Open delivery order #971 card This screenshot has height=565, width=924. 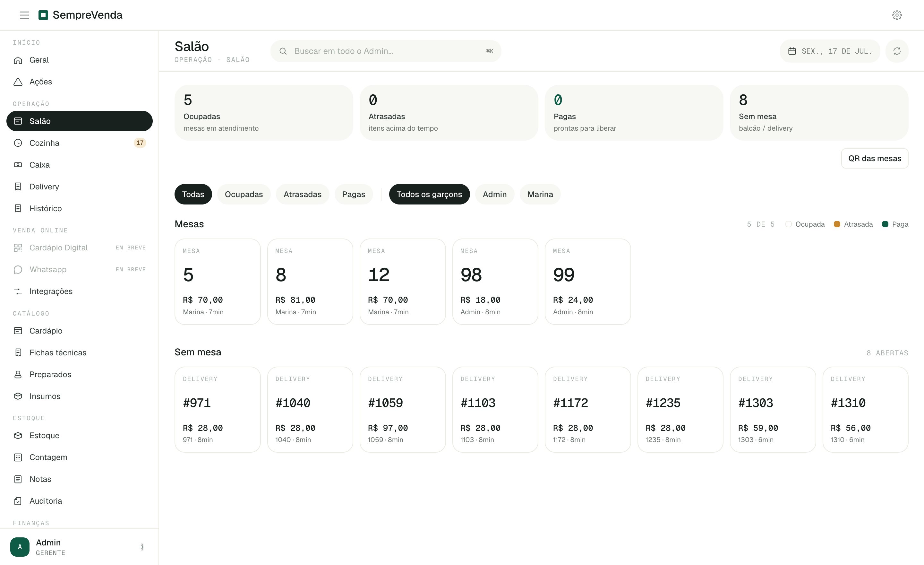218,410
